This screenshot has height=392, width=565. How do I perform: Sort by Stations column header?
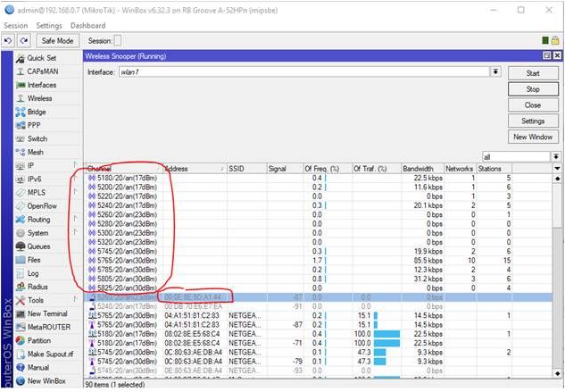tap(494, 169)
